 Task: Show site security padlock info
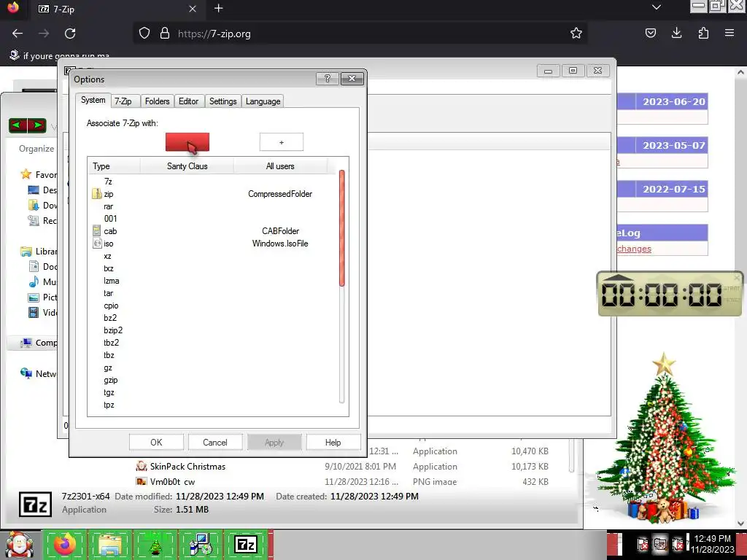[x=165, y=34]
